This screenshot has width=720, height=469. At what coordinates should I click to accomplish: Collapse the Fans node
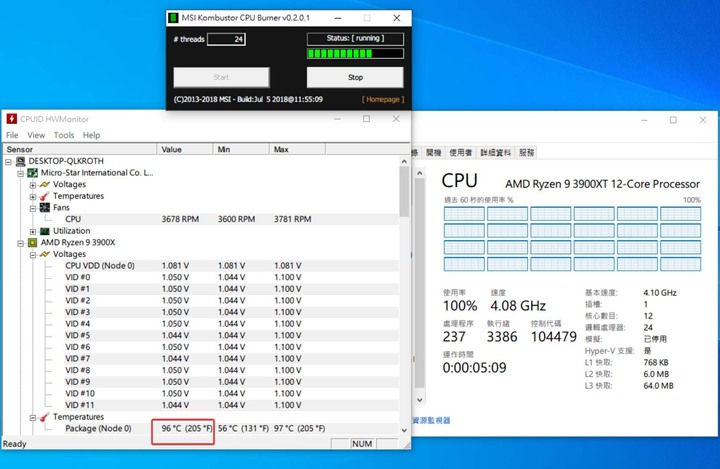coord(33,209)
